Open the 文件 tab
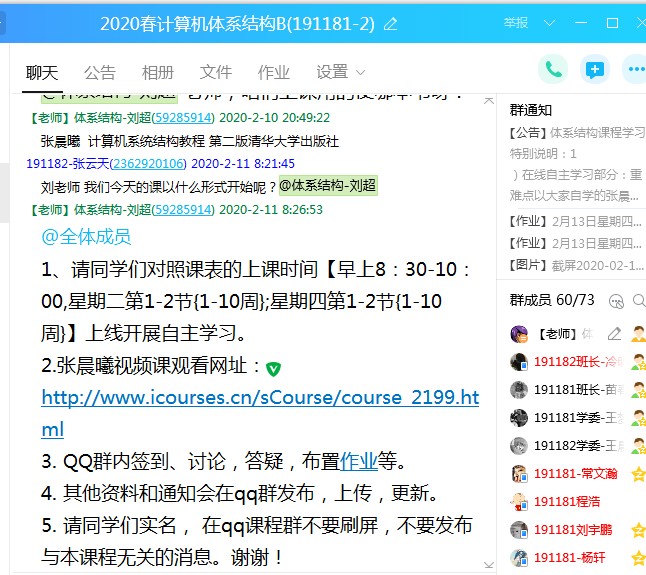The width and height of the screenshot is (646, 575). pyautogui.click(x=216, y=72)
